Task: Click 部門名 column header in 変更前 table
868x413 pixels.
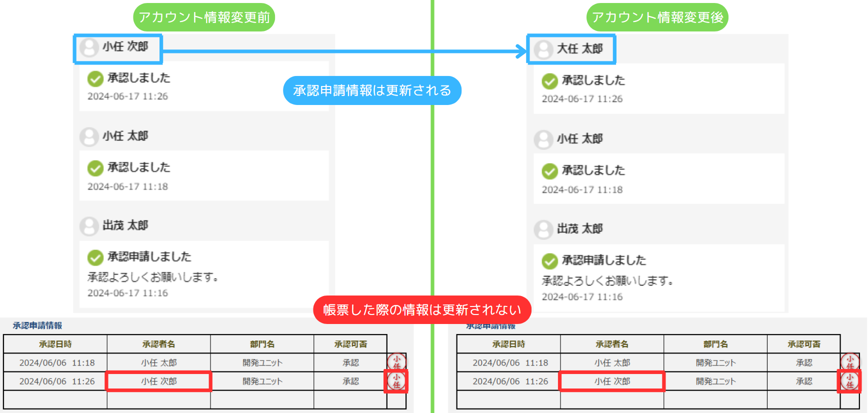Action: [262, 344]
